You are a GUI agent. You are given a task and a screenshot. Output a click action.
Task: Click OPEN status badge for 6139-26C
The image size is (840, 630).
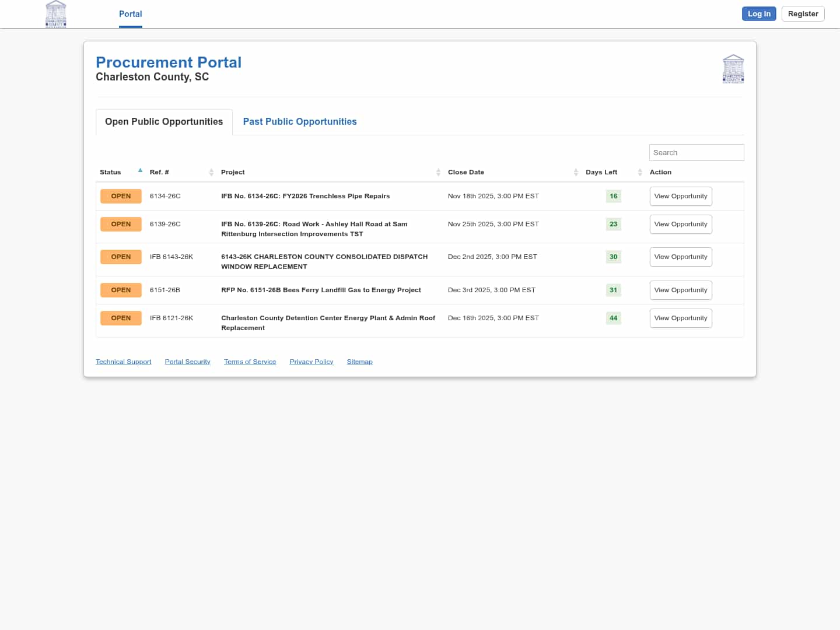pos(121,224)
